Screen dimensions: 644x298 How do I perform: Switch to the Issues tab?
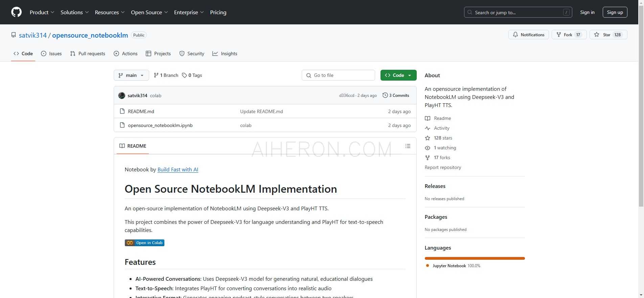tap(51, 54)
